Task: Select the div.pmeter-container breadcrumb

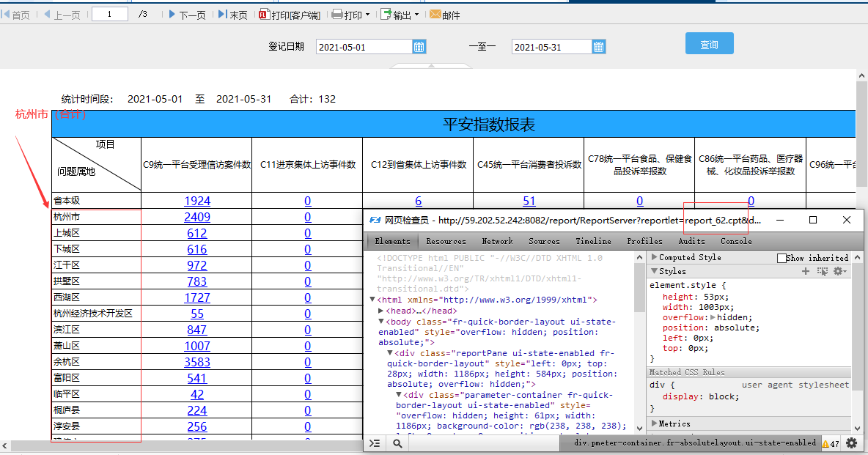Action: pyautogui.click(x=695, y=443)
